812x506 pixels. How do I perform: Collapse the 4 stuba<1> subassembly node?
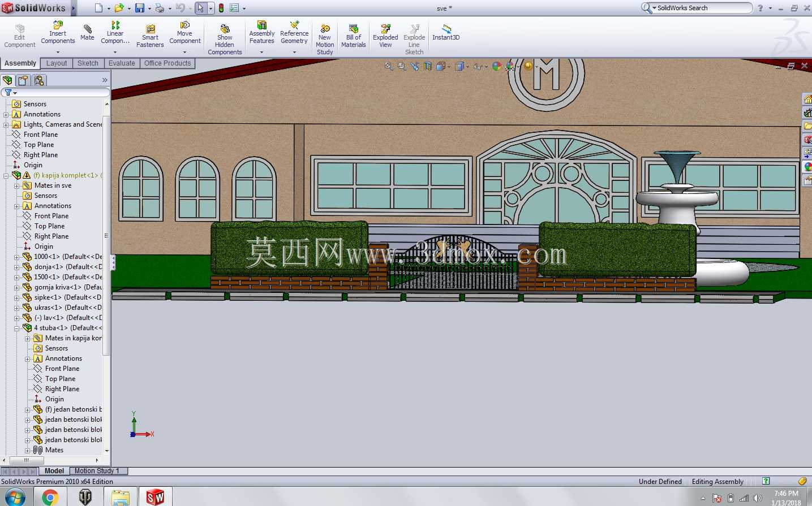point(16,328)
